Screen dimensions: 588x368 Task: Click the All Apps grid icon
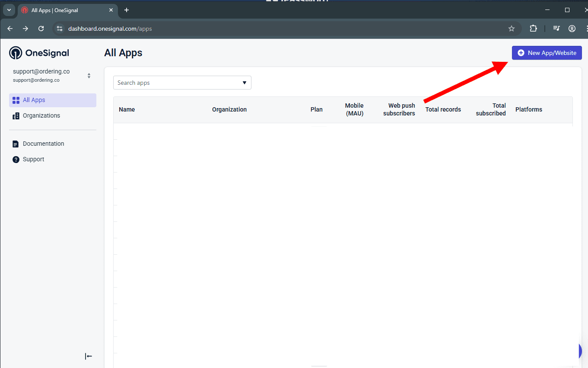point(16,100)
